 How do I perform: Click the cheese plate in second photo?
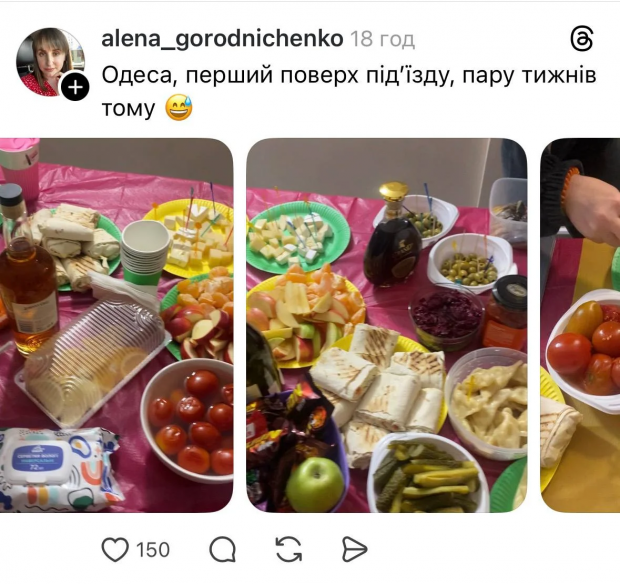tap(298, 238)
